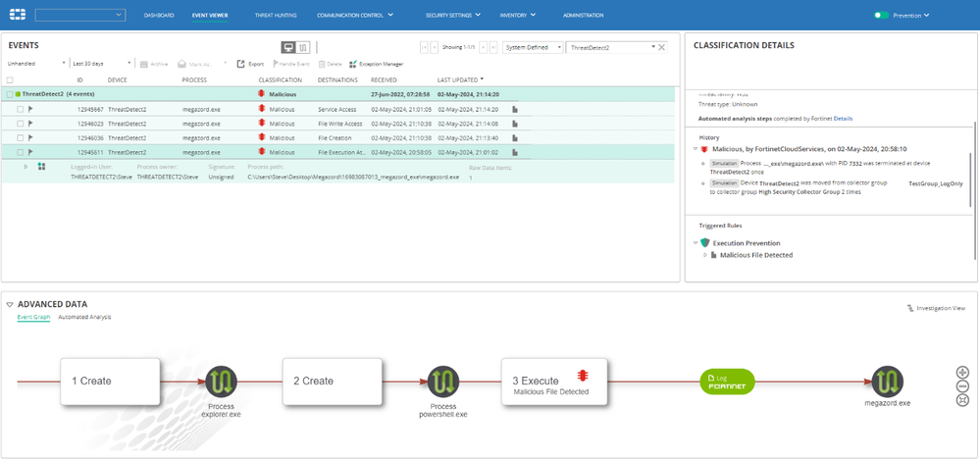980x460 pixels.
Task: Click the green Fortinet Log node
Action: coord(727,382)
